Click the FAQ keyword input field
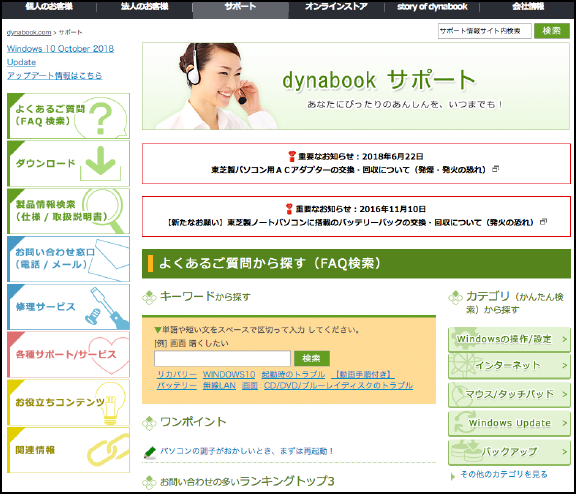This screenshot has height=494, width=576. tap(222, 358)
